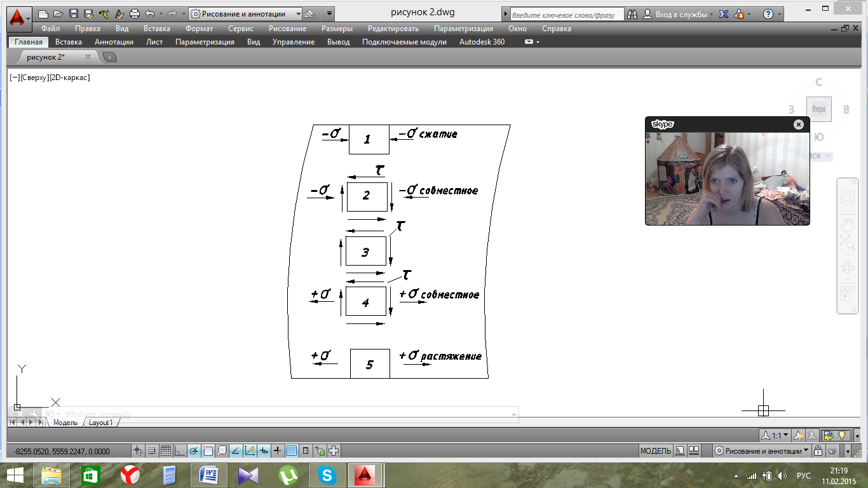This screenshot has height=488, width=868.
Task: Click the new drawing tab plus icon
Action: click(110, 57)
